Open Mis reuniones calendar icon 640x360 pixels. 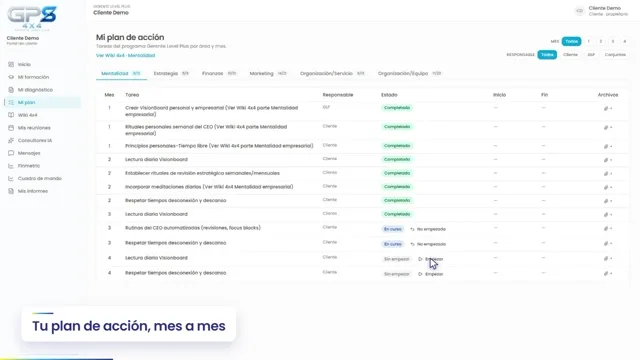pyautogui.click(x=11, y=128)
